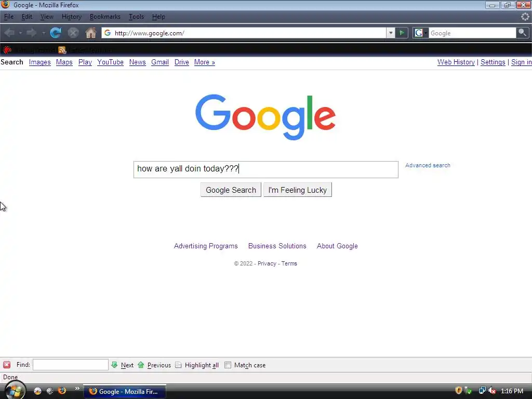The image size is (532, 399).
Task: Open Advanced search link
Action: pos(428,165)
